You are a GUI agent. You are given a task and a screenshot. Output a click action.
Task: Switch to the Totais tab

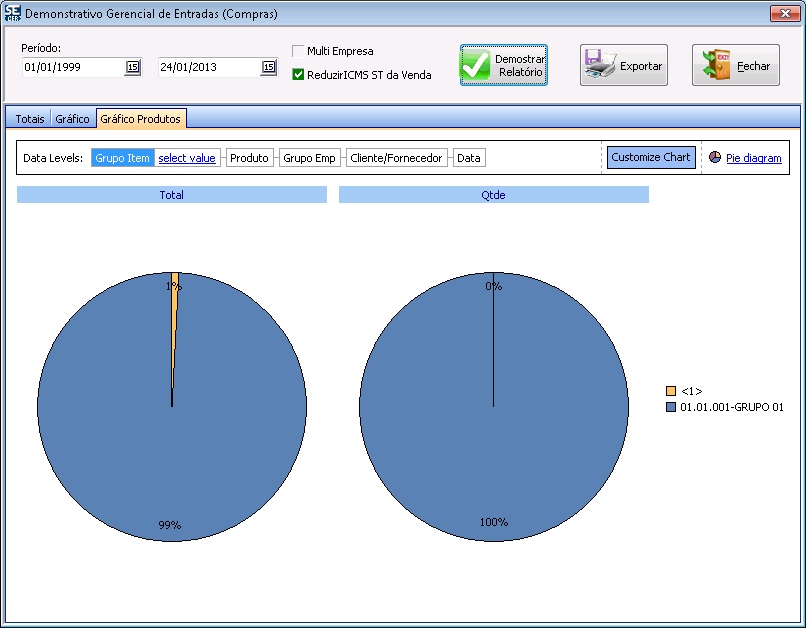point(30,119)
